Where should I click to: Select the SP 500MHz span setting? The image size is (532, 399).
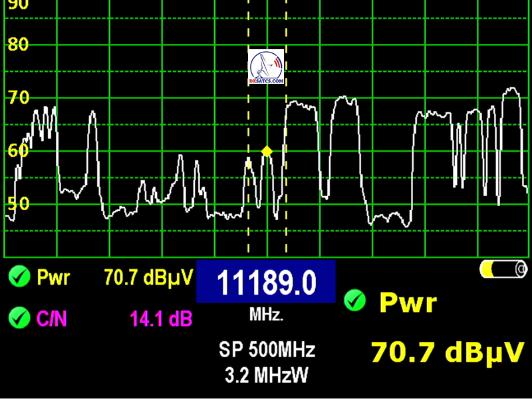pos(267,349)
